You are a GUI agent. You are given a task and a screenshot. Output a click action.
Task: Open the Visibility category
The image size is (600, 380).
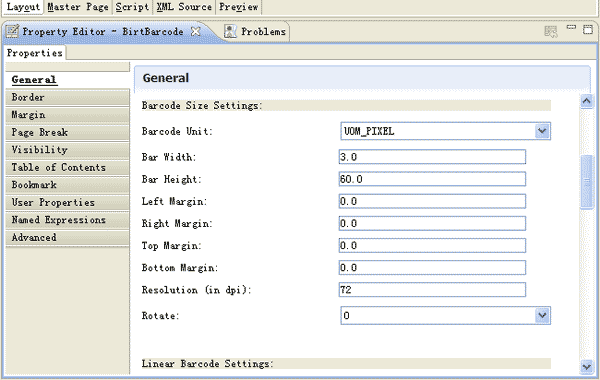(x=67, y=150)
